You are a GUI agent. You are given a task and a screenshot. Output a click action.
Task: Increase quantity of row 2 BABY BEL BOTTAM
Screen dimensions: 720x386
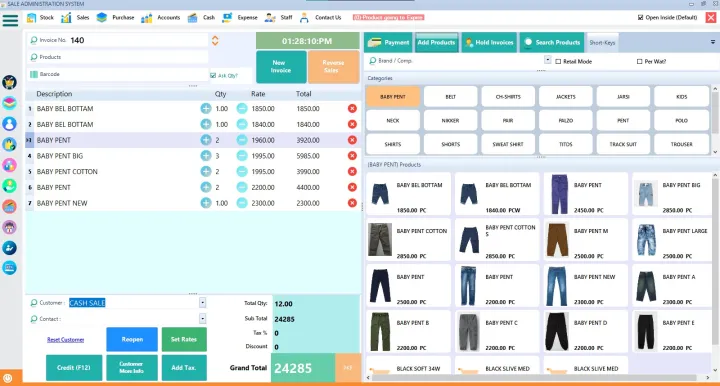(206, 124)
